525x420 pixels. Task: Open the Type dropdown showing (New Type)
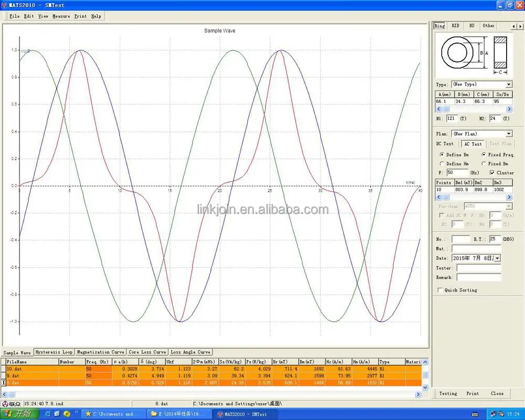[509, 84]
